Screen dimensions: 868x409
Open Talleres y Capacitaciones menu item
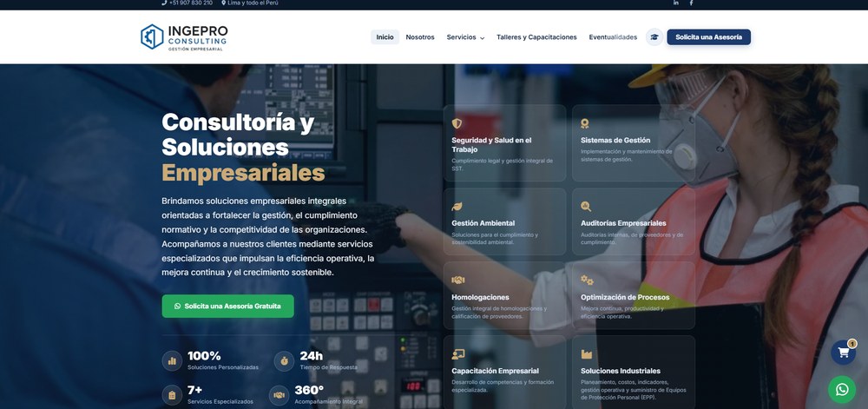[536, 37]
